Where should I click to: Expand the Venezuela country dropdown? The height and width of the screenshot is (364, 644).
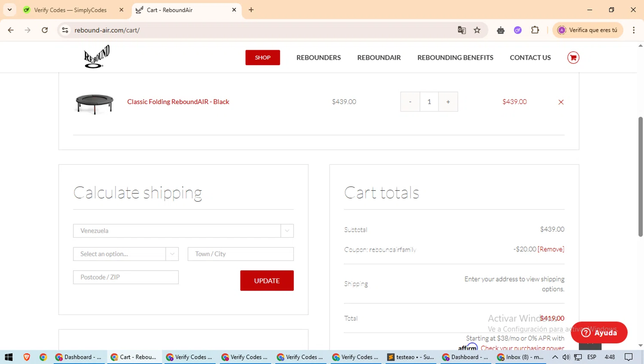[x=183, y=231]
